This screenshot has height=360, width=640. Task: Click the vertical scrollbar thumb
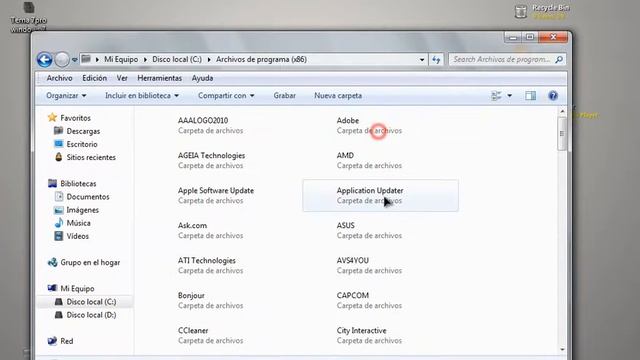562,134
